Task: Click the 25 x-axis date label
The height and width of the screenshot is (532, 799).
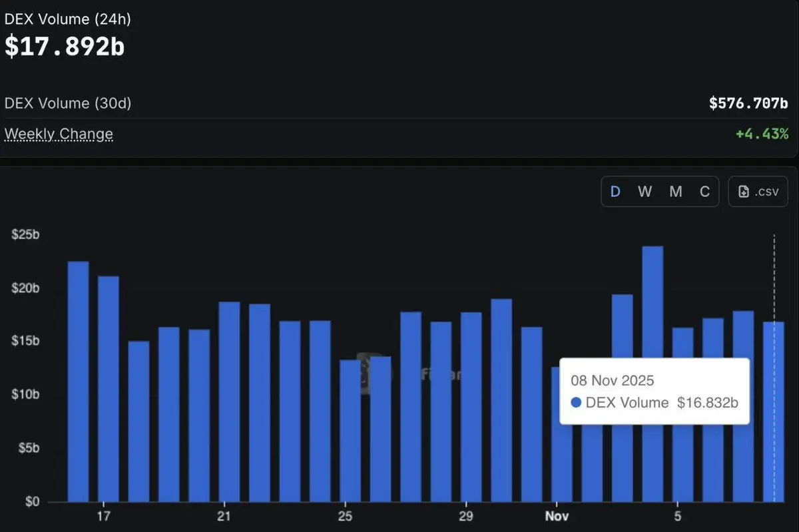Action: 345,517
